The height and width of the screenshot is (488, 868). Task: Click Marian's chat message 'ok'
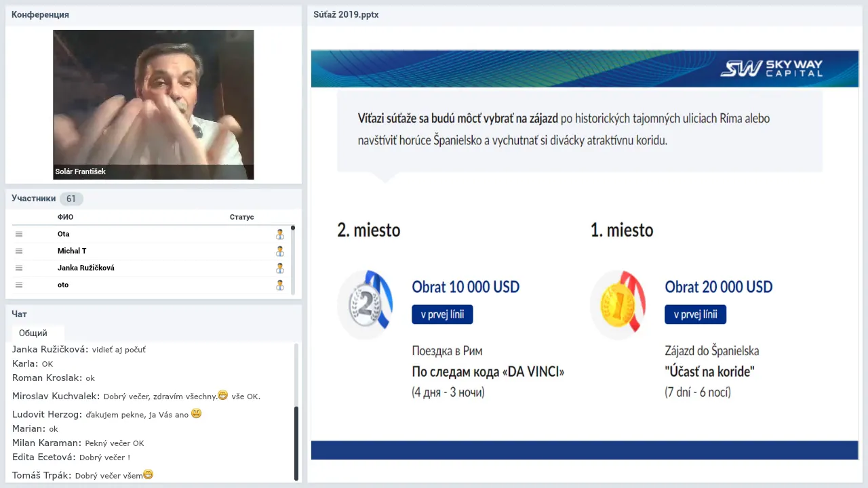54,429
